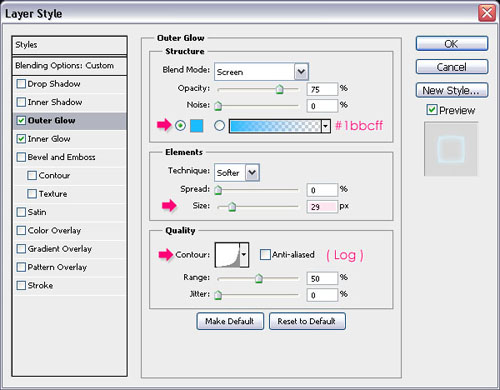Image resolution: width=500 pixels, height=390 pixels.
Task: Click the Jitter value field
Action: (x=322, y=295)
